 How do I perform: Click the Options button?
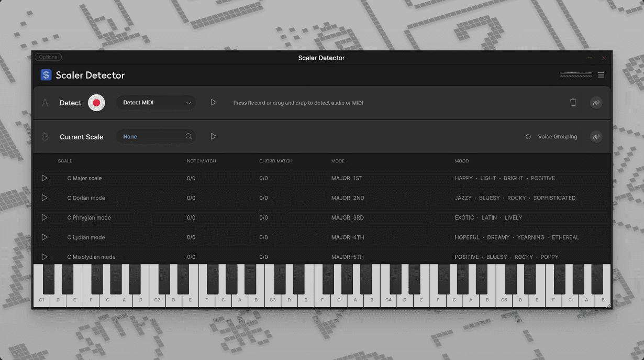[48, 57]
